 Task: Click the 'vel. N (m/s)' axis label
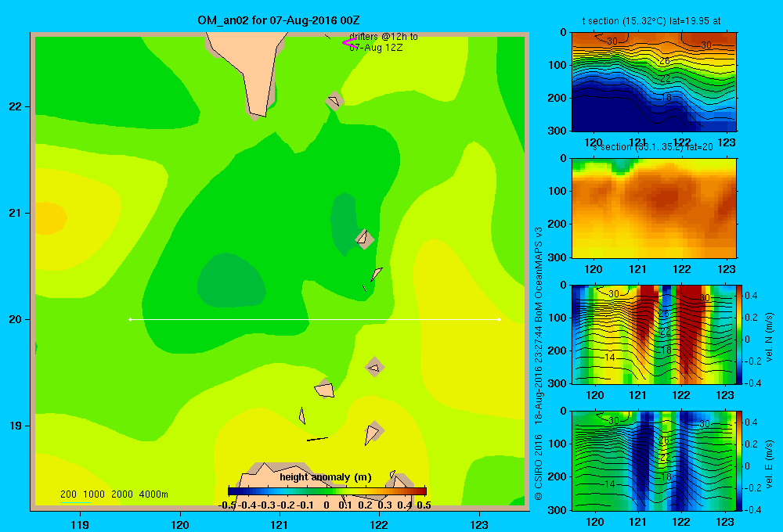coord(769,337)
